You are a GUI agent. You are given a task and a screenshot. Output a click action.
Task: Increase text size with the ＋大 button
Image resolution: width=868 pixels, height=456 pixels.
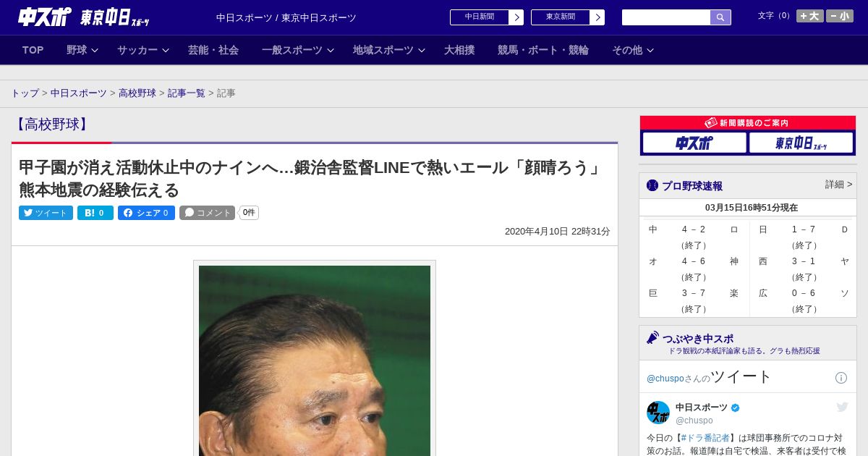click(810, 16)
